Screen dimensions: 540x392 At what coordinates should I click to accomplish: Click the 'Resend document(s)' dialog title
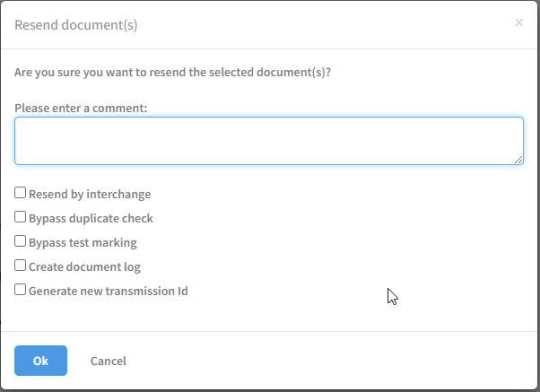[x=76, y=25]
